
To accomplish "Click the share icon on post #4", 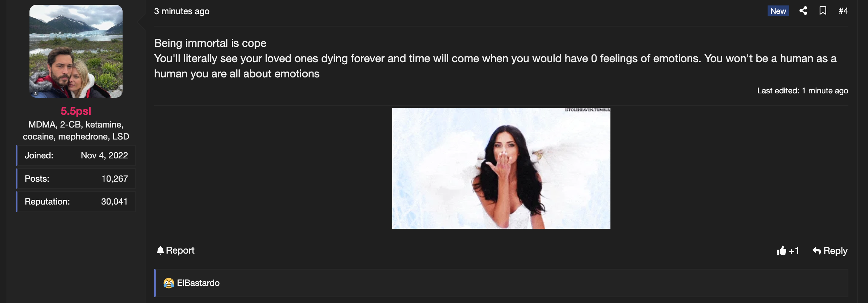I will point(803,11).
